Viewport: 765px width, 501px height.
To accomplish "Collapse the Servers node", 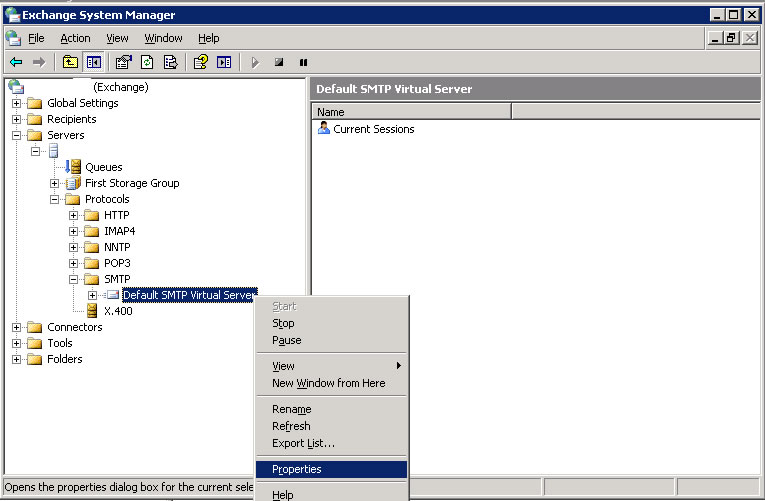I will 17,136.
